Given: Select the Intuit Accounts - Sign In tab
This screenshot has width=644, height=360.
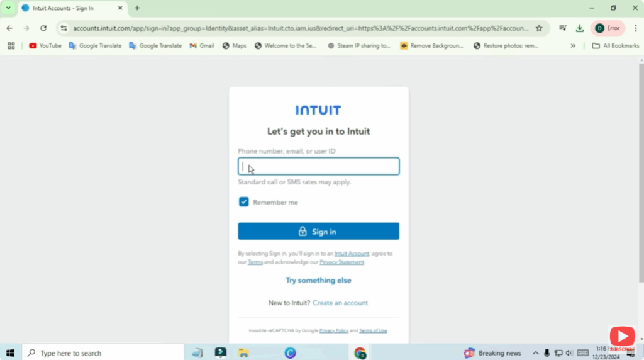Looking at the screenshot, I should pos(72,8).
